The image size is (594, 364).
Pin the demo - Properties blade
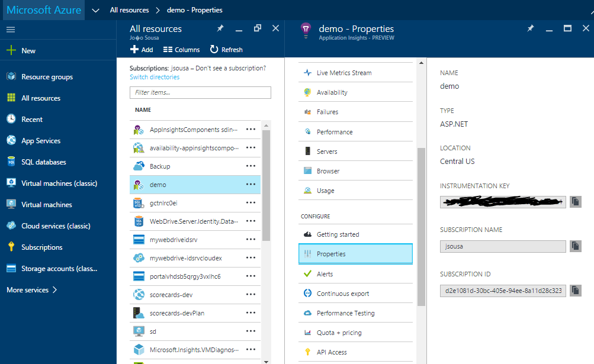point(531,28)
